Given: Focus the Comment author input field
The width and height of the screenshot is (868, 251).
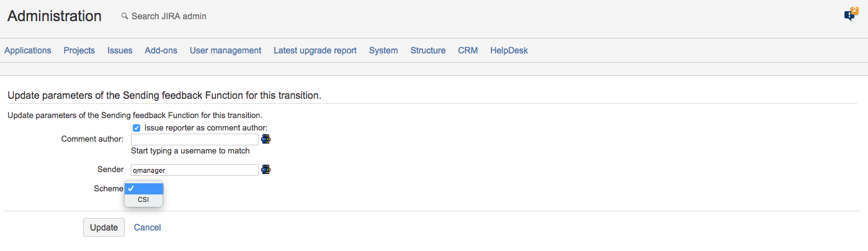Looking at the screenshot, I should tap(194, 139).
